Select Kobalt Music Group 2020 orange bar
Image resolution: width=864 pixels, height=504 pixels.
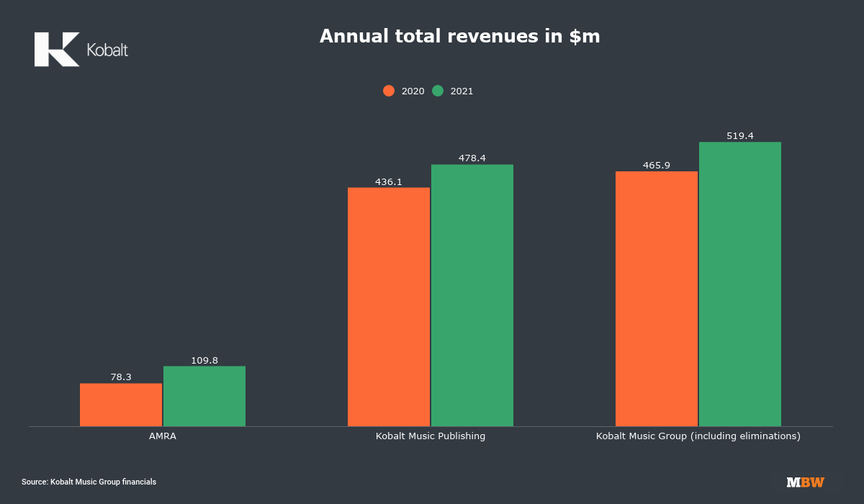[657, 299]
